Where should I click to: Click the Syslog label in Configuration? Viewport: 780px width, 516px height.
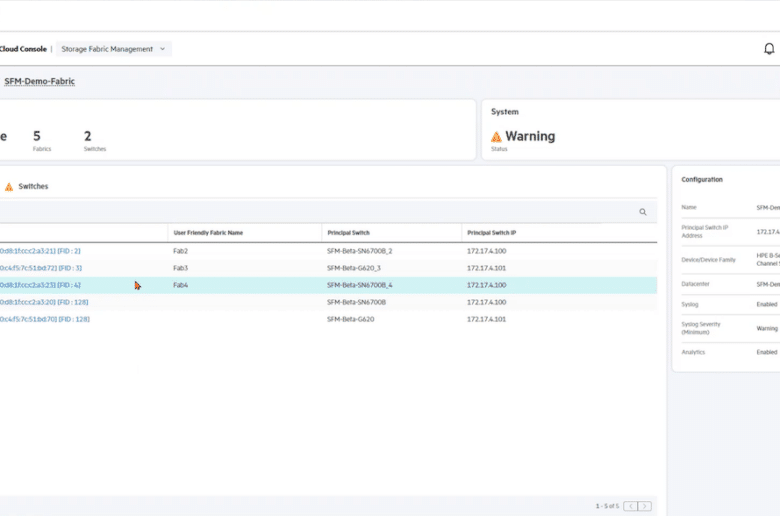coord(689,305)
